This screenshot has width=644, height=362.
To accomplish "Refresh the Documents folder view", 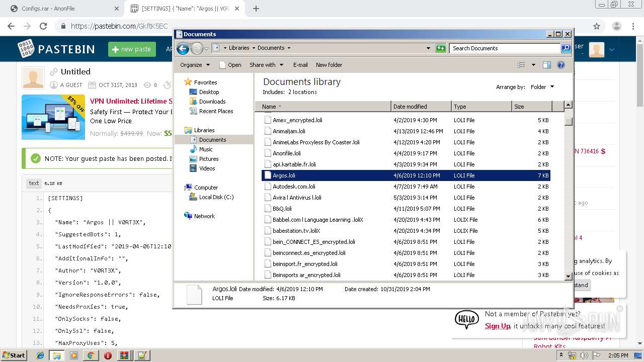I will coord(441,48).
